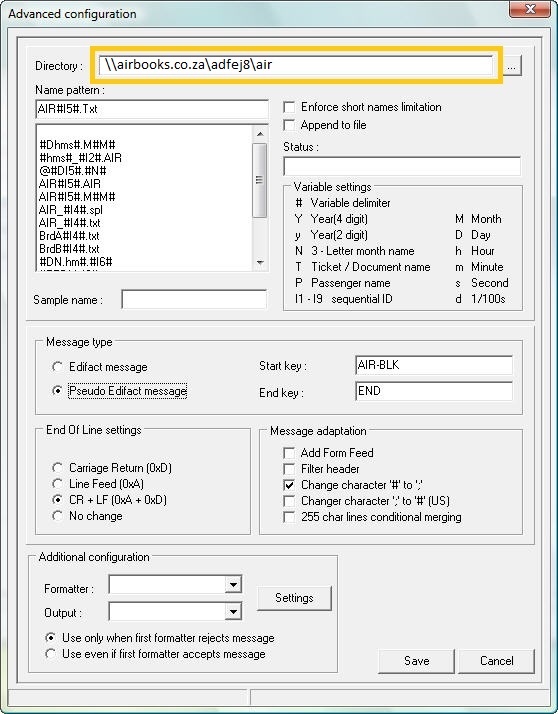
Task: Click the Sample name field
Action: [194, 300]
